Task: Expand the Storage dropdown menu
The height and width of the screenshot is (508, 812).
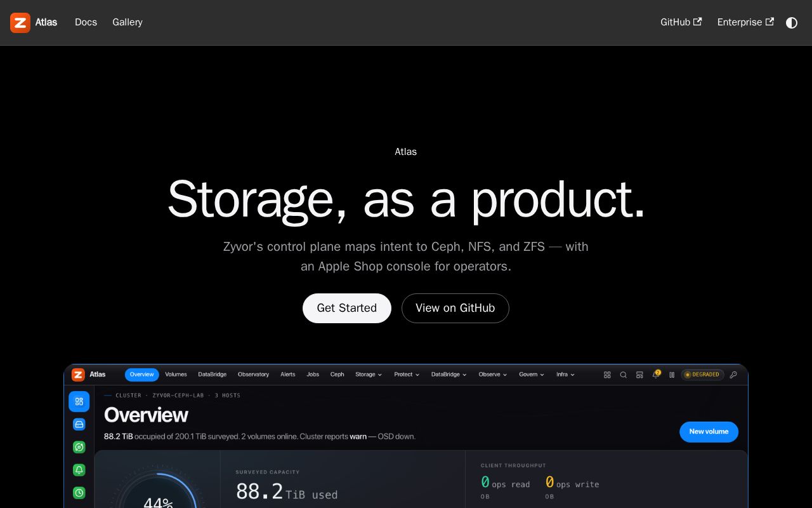Action: [369, 375]
